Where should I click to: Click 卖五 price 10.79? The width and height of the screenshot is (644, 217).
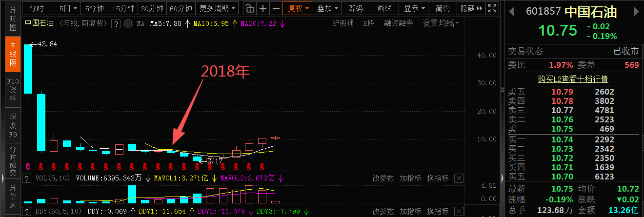(562, 91)
